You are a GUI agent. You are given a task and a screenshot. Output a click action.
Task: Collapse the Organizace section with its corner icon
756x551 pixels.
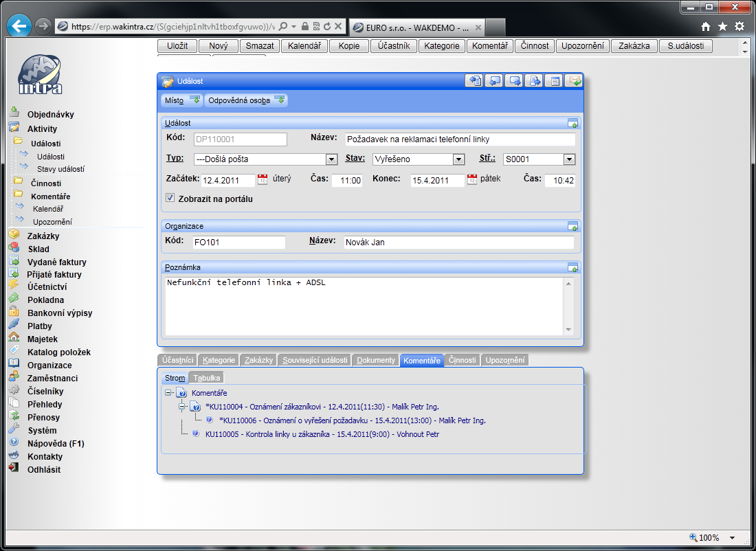572,226
